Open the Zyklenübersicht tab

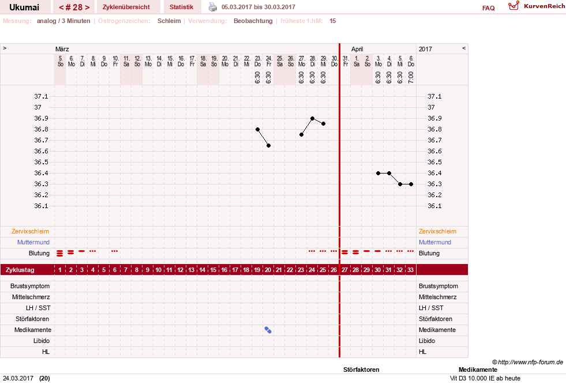pos(126,7)
